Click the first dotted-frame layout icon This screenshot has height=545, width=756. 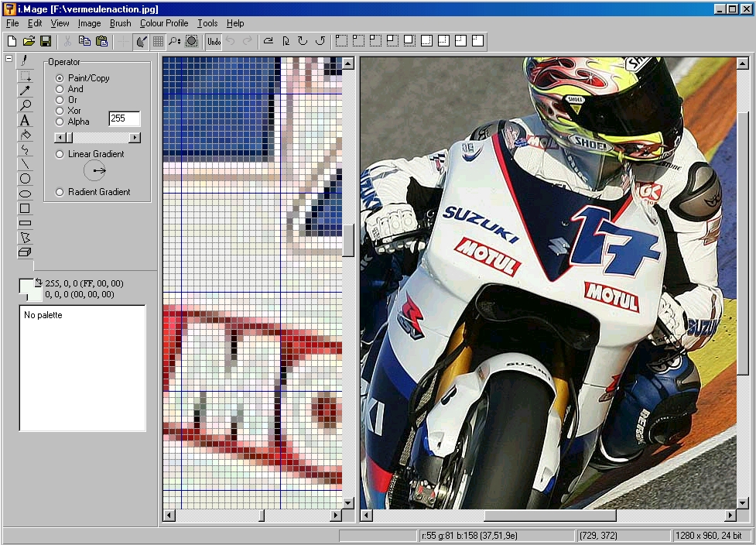pyautogui.click(x=341, y=41)
